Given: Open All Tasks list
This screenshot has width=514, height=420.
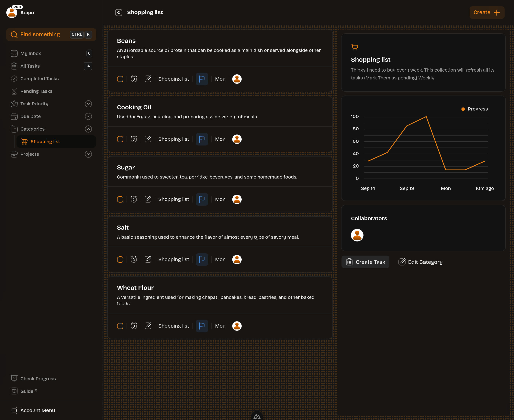Looking at the screenshot, I should coord(51,66).
